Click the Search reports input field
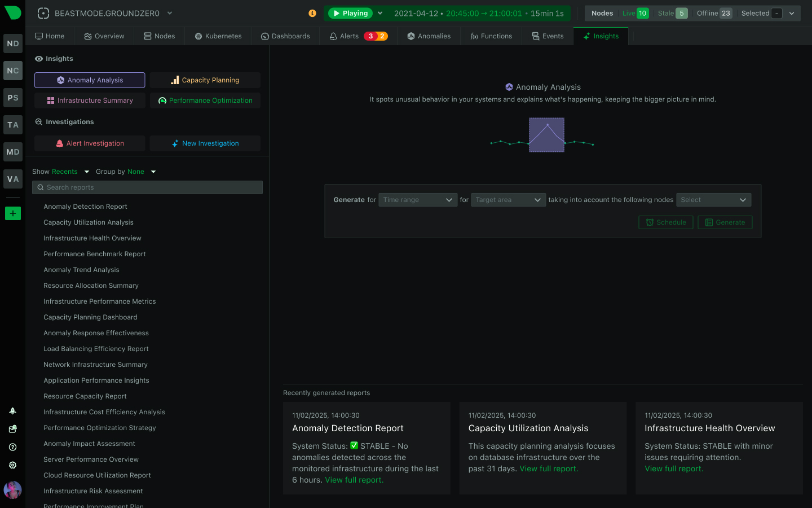The image size is (812, 508). [x=147, y=187]
